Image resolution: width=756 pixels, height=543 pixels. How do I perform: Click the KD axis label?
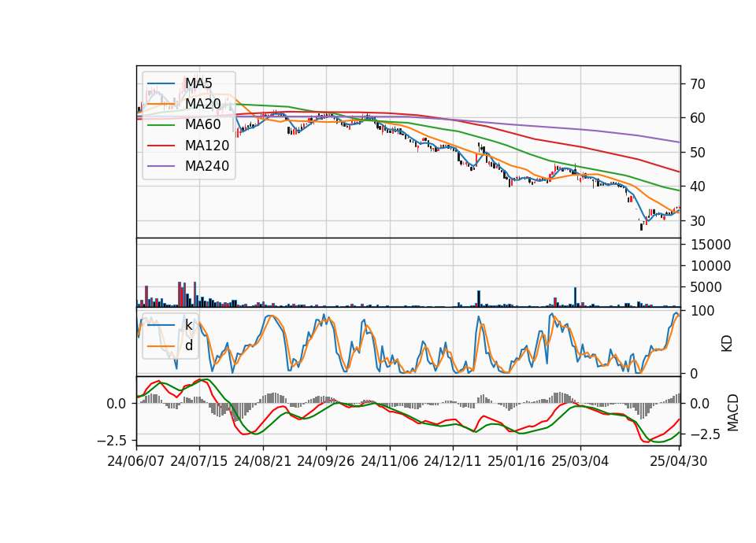tap(727, 344)
